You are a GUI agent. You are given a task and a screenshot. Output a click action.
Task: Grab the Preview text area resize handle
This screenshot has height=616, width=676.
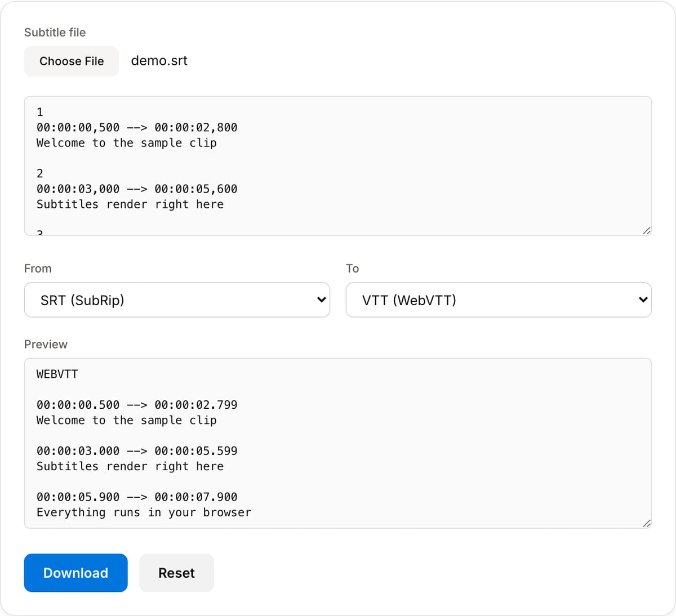[647, 523]
